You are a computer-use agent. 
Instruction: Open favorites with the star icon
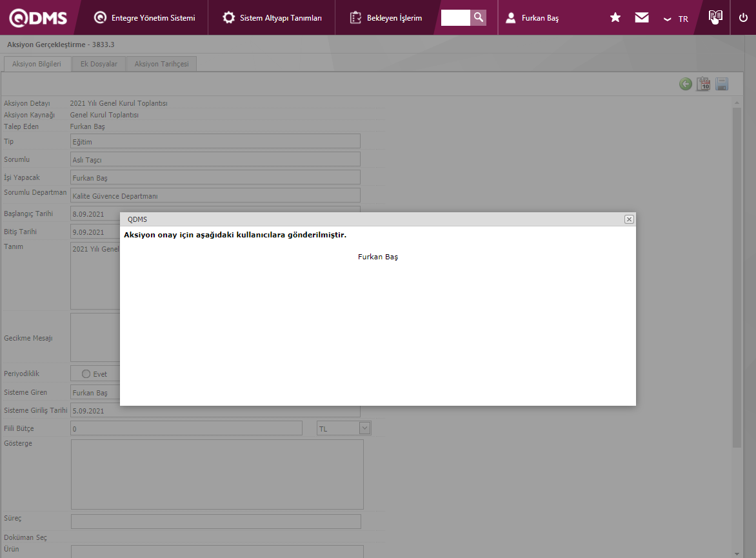(x=615, y=18)
